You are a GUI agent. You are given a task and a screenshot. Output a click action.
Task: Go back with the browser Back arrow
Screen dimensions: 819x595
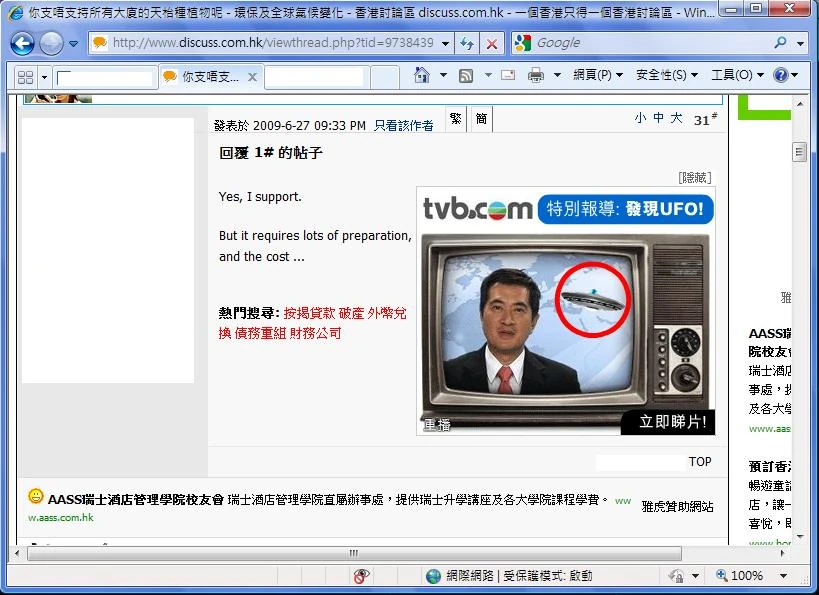tap(22, 43)
